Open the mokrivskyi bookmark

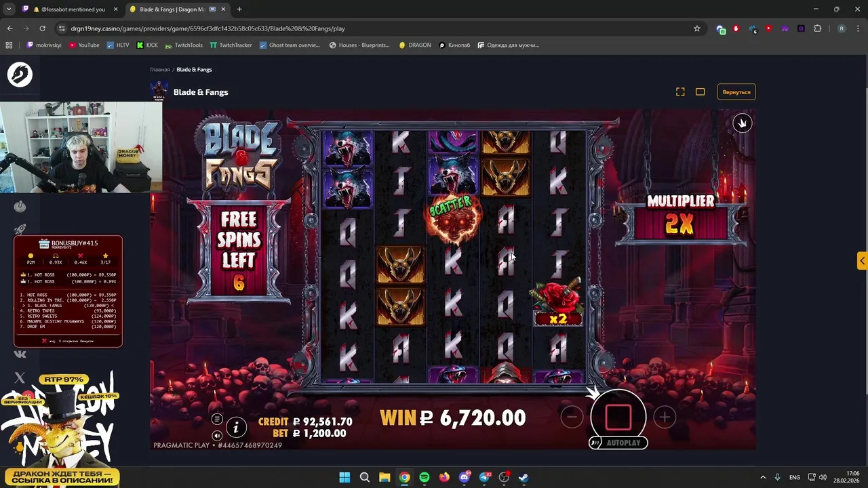pos(44,45)
